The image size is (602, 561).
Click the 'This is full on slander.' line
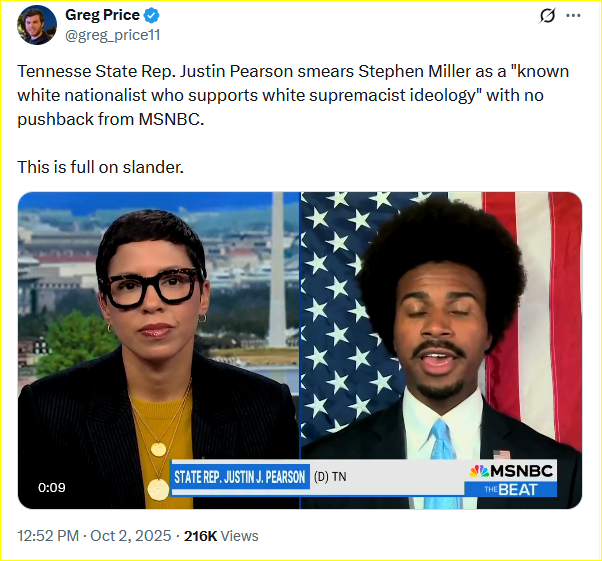tap(101, 167)
